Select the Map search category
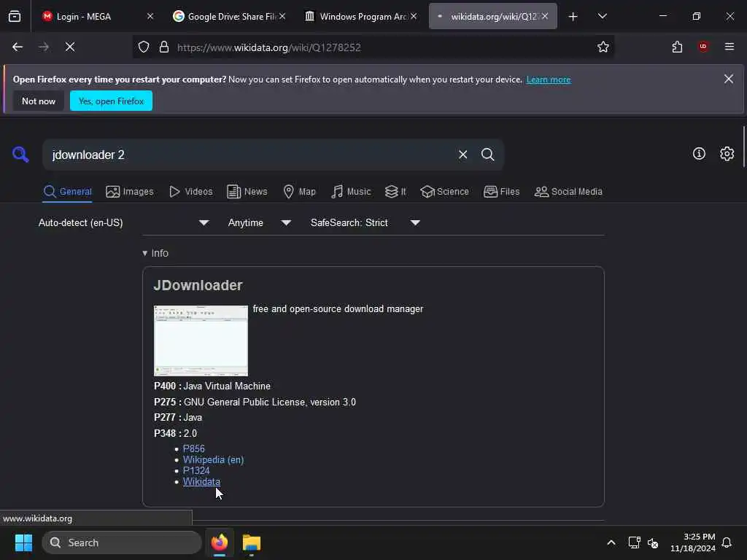Viewport: 747px width, 560px height. (x=299, y=192)
